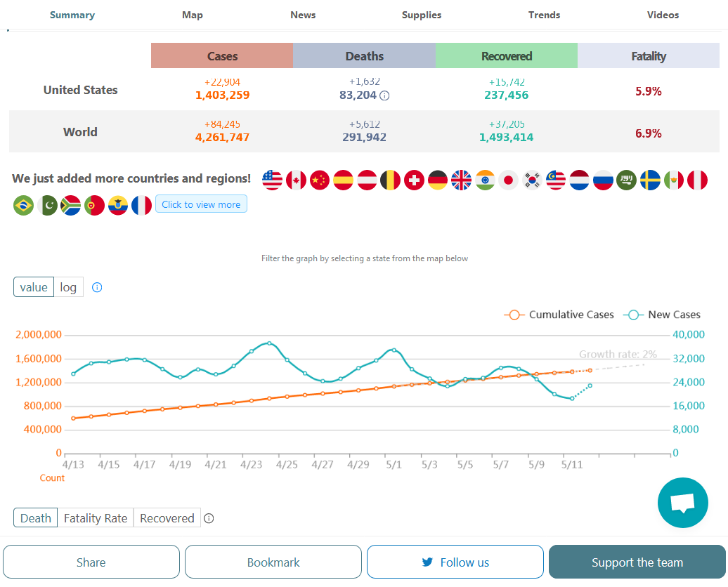728x587 pixels.
Task: Select the Netherlands flag
Action: click(x=580, y=180)
